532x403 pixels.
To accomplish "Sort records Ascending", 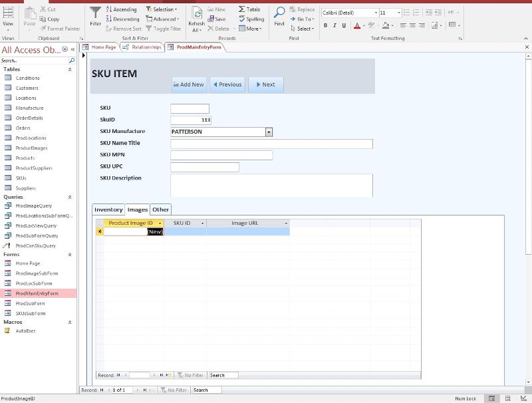I will click(x=122, y=9).
